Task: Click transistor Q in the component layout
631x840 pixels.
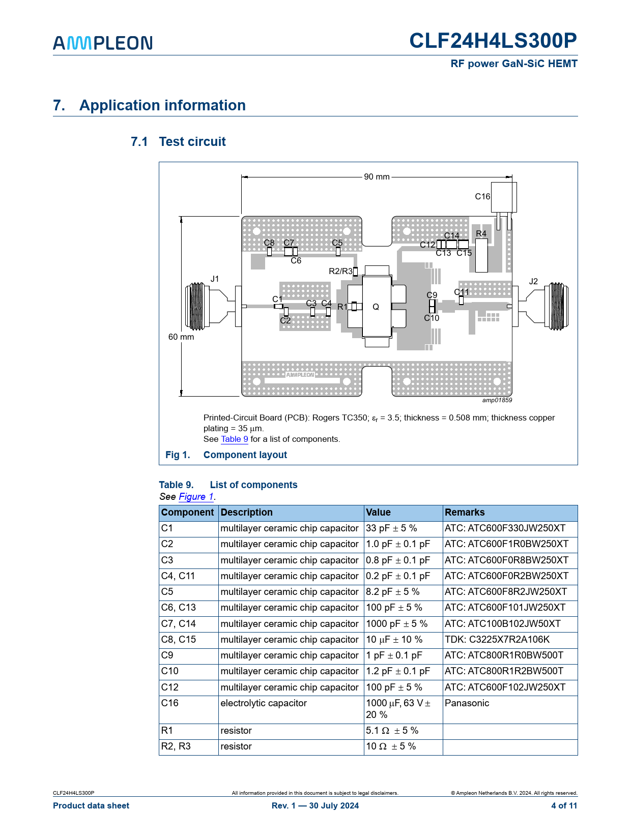Action: [x=377, y=307]
